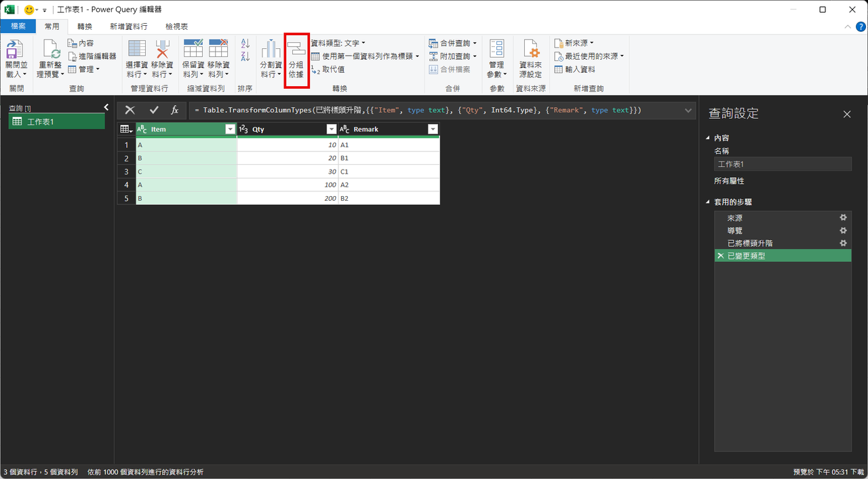The width and height of the screenshot is (868, 479).
Task: Open the 所有屬性 (All Properties) link
Action: click(729, 181)
